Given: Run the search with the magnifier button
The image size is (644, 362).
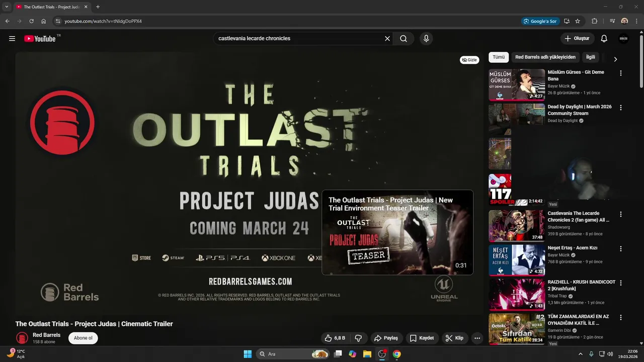Looking at the screenshot, I should (404, 39).
